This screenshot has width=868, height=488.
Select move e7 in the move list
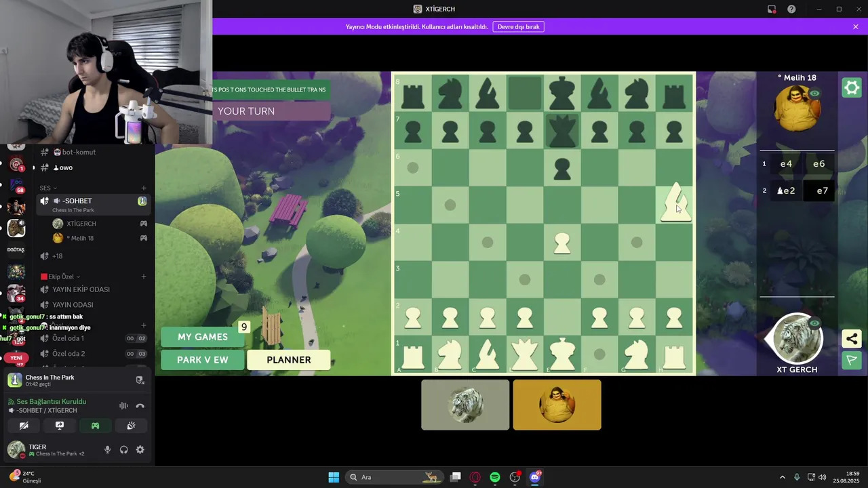819,191
